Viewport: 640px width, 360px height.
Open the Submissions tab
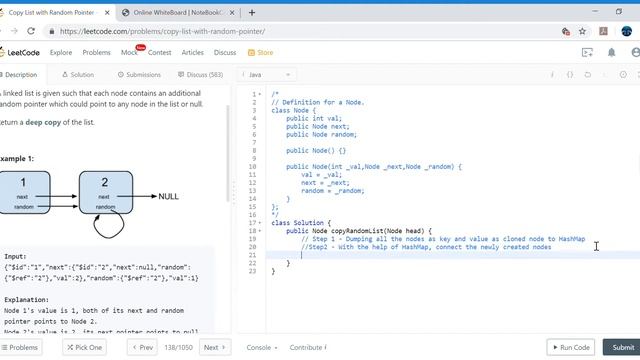tap(139, 75)
